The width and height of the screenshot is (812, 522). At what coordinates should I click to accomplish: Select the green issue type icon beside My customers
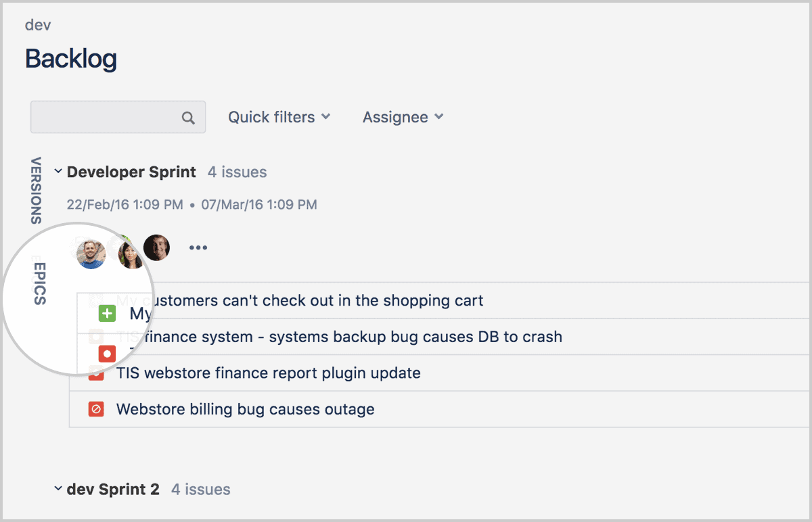pos(107,313)
